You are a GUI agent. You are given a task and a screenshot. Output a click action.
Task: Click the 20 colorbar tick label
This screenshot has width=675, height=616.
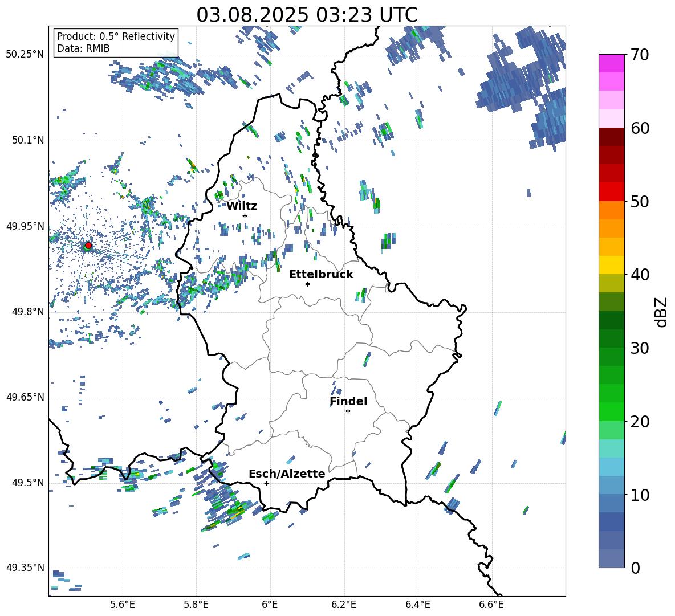pos(640,422)
